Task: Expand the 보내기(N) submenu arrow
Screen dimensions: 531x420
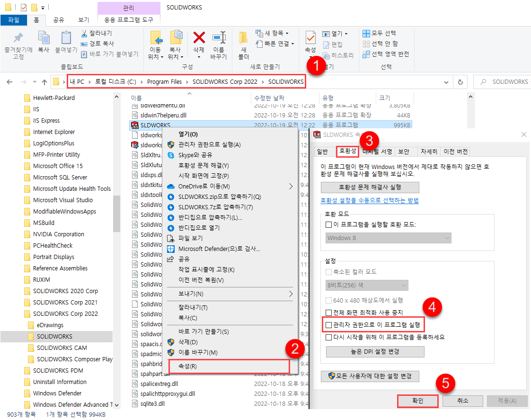Action: [x=291, y=294]
